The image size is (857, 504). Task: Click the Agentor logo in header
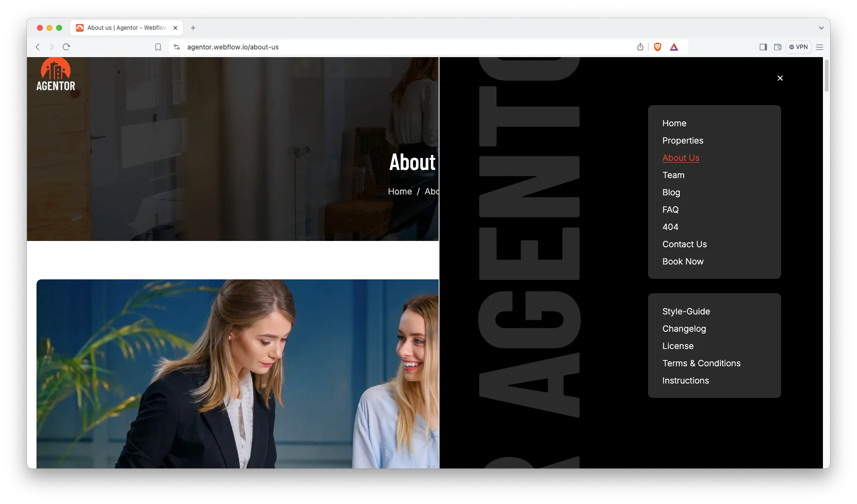56,74
